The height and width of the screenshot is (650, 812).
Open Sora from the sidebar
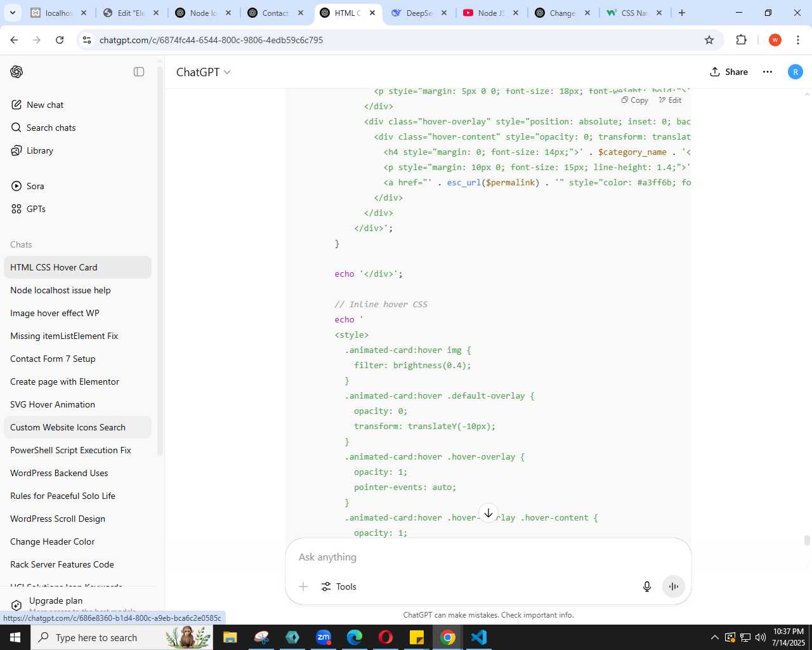click(x=77, y=186)
